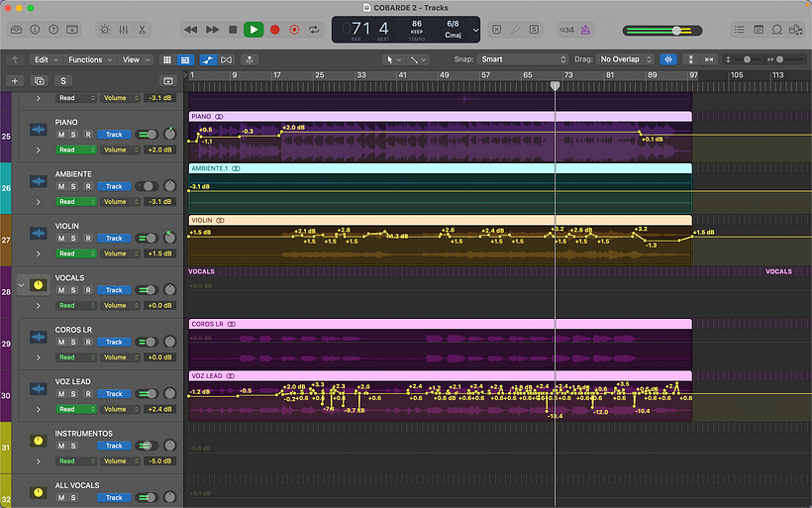Toggle the on/off switch on VIOLIN track

(x=148, y=239)
